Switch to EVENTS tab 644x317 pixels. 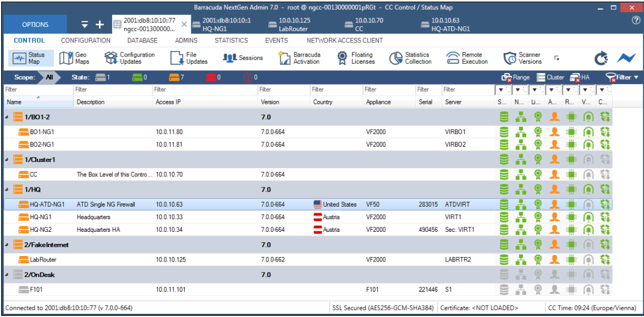click(277, 41)
